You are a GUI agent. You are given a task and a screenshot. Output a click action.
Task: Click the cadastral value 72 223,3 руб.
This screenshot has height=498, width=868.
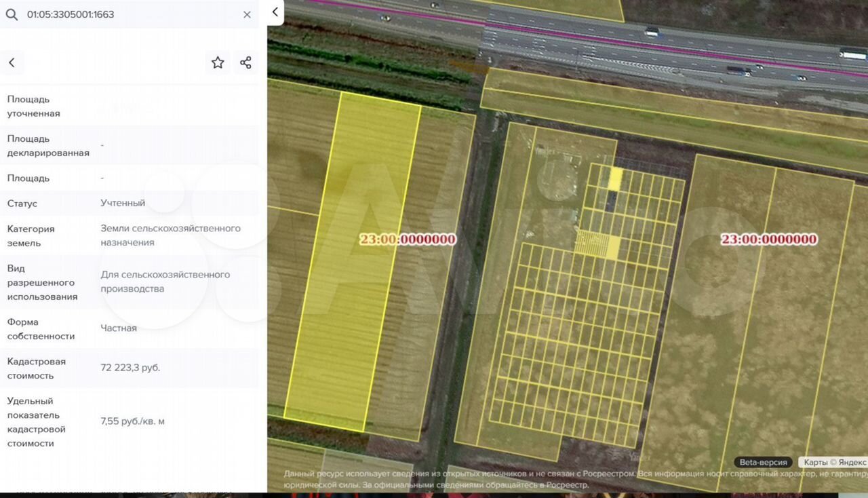[x=130, y=368]
